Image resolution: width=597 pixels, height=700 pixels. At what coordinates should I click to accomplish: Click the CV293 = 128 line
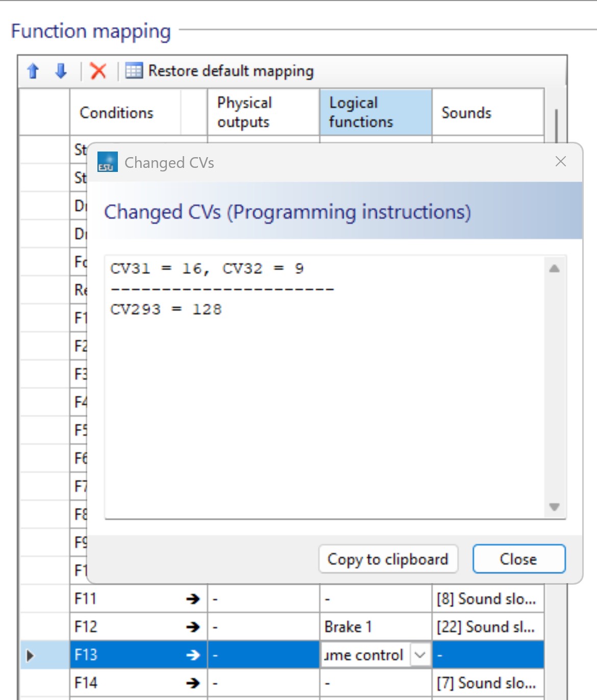(166, 309)
